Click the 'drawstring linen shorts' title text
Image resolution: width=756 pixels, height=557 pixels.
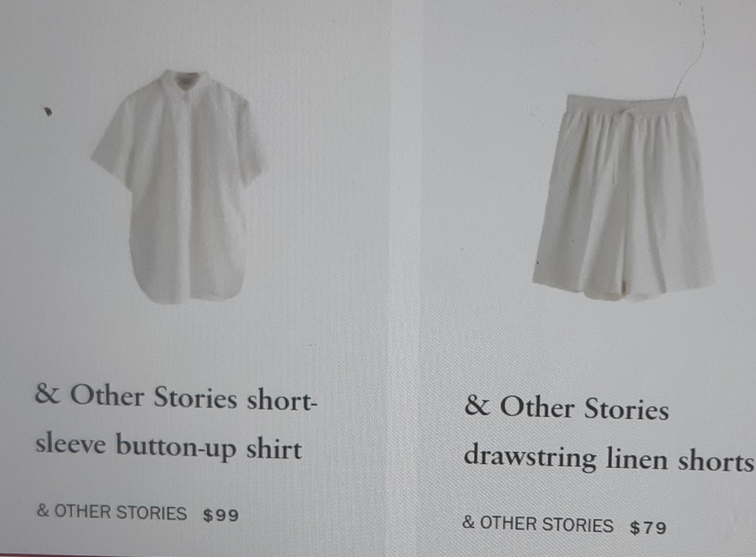coord(608,458)
